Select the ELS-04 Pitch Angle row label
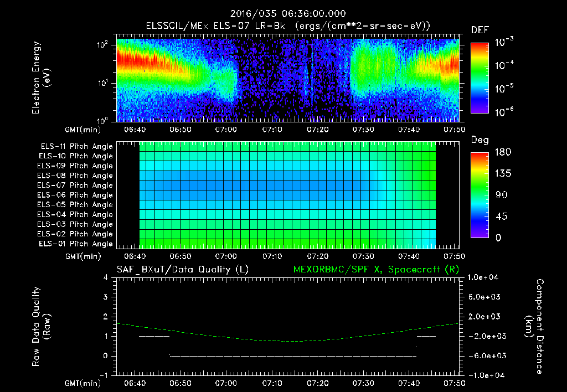This screenshot has height=392, width=567. point(75,214)
